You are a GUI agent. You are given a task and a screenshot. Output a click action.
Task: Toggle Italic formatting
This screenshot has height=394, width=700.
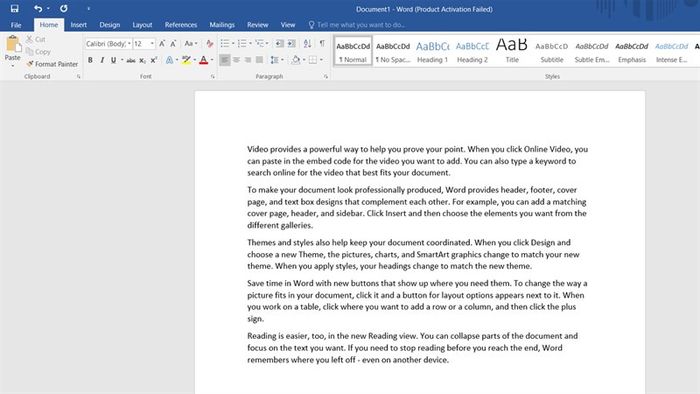pos(102,60)
